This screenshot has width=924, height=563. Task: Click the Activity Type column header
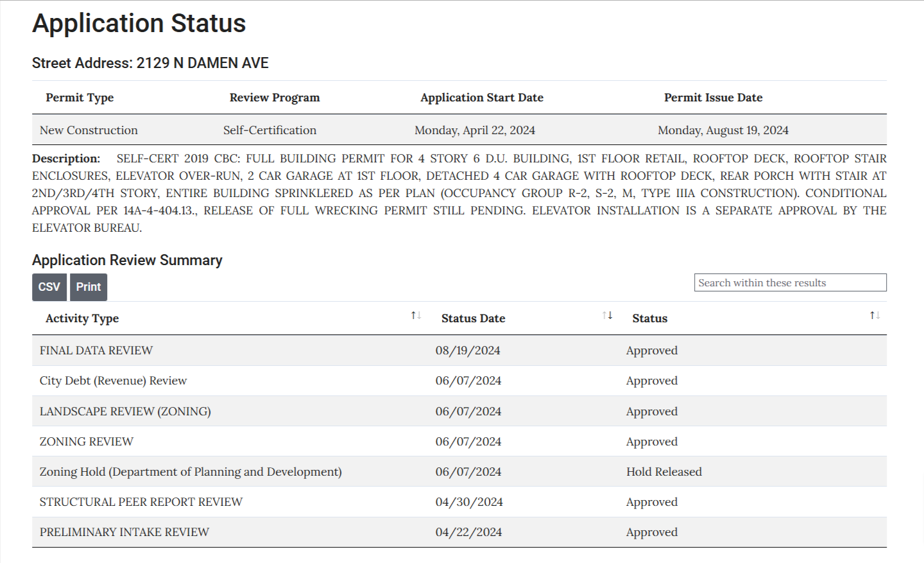point(82,318)
